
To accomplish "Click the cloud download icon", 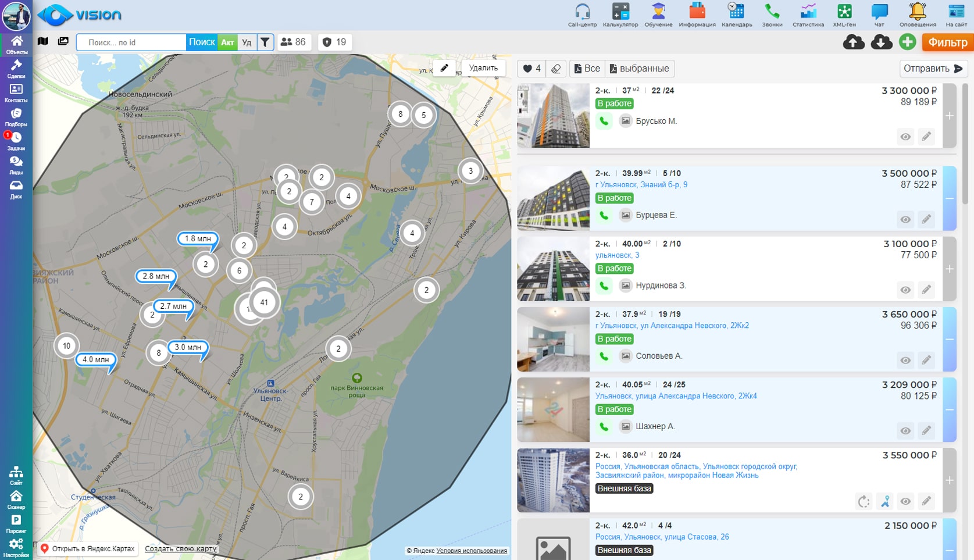I will [881, 42].
